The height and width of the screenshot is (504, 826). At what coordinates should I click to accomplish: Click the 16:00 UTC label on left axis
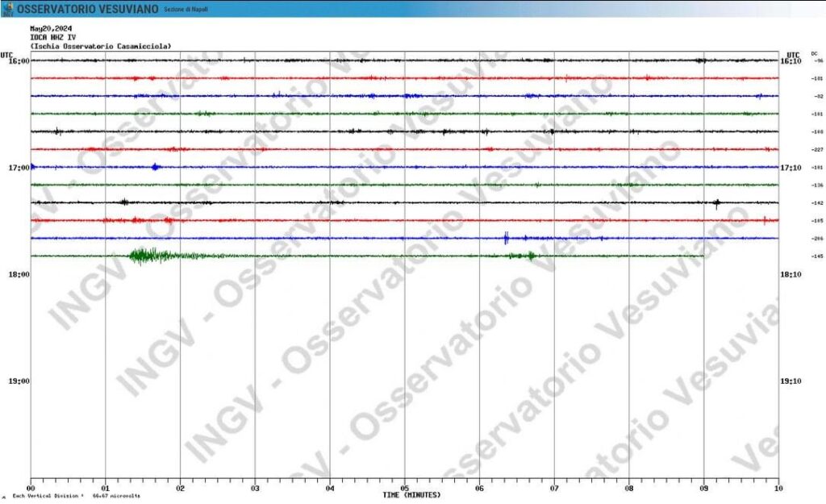19,61
